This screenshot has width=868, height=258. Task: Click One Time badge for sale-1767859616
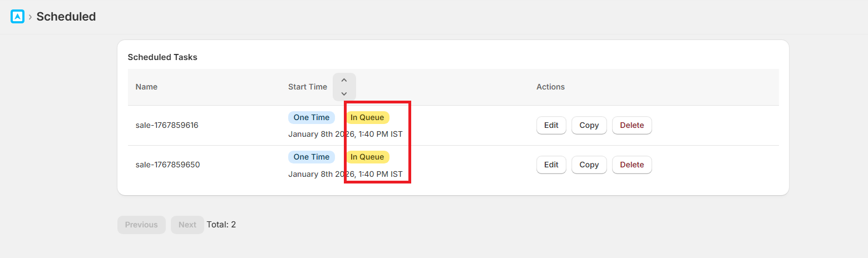(312, 117)
